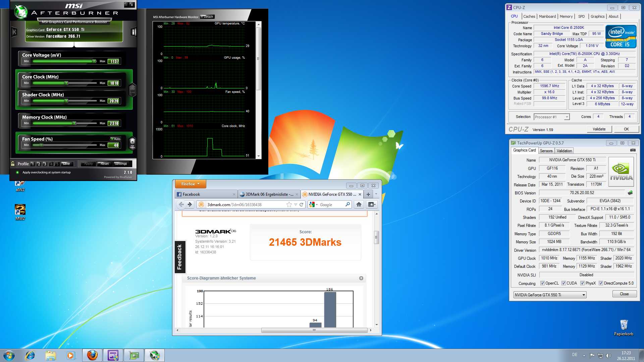The image size is (644, 362).
Task: Toggle the Auto fan speed button
Action: [x=116, y=139]
